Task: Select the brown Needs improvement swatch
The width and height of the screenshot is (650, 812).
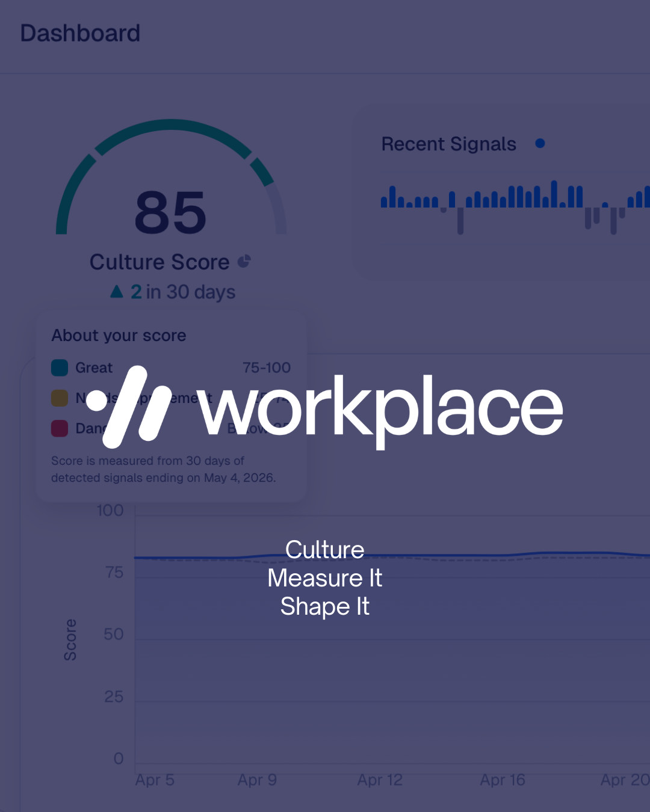Action: coord(60,398)
